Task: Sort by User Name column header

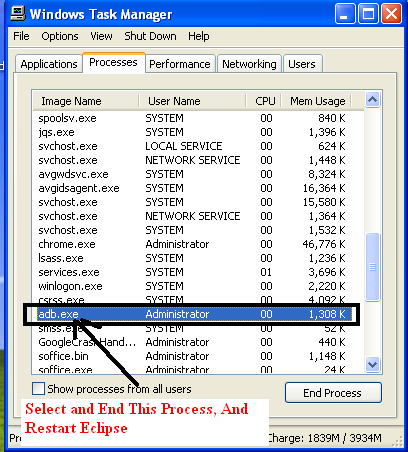Action: [192, 101]
